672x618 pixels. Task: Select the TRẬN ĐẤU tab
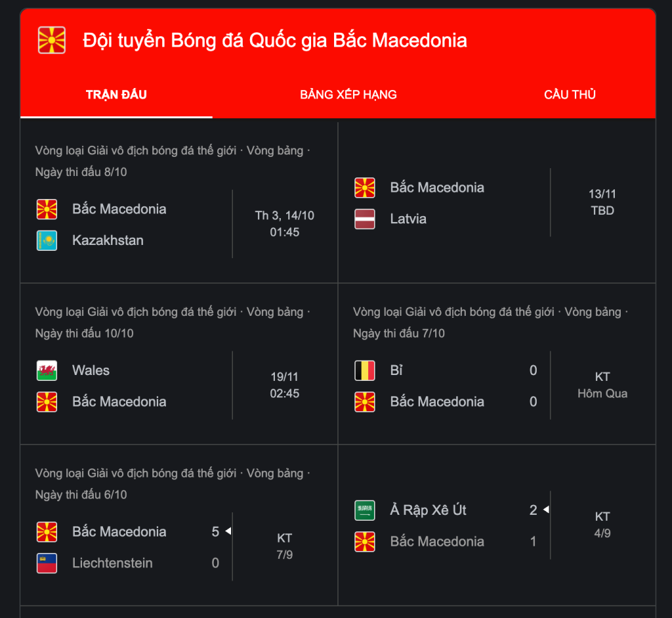coord(116,95)
